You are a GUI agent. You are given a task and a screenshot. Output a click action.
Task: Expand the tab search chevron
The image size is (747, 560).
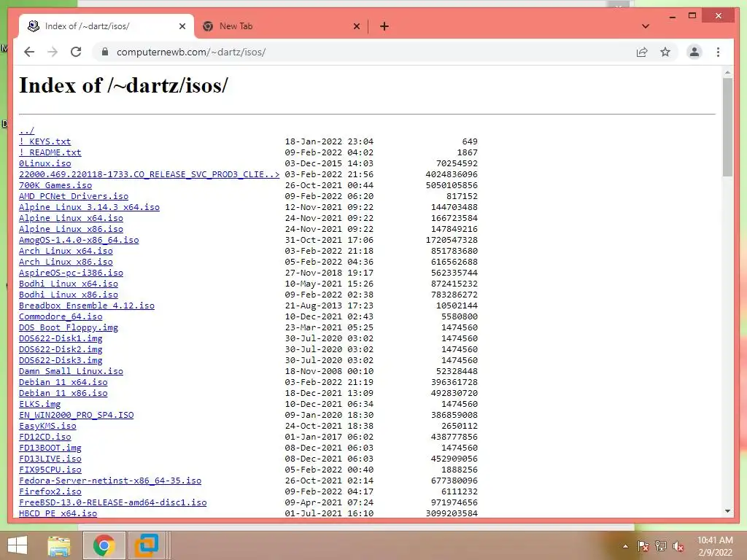click(645, 26)
